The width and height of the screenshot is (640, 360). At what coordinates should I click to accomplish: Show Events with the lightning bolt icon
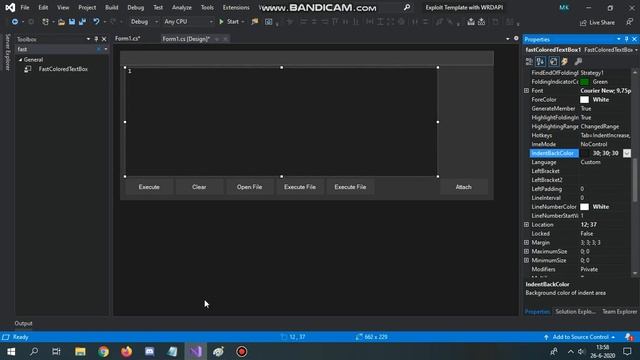(565, 62)
